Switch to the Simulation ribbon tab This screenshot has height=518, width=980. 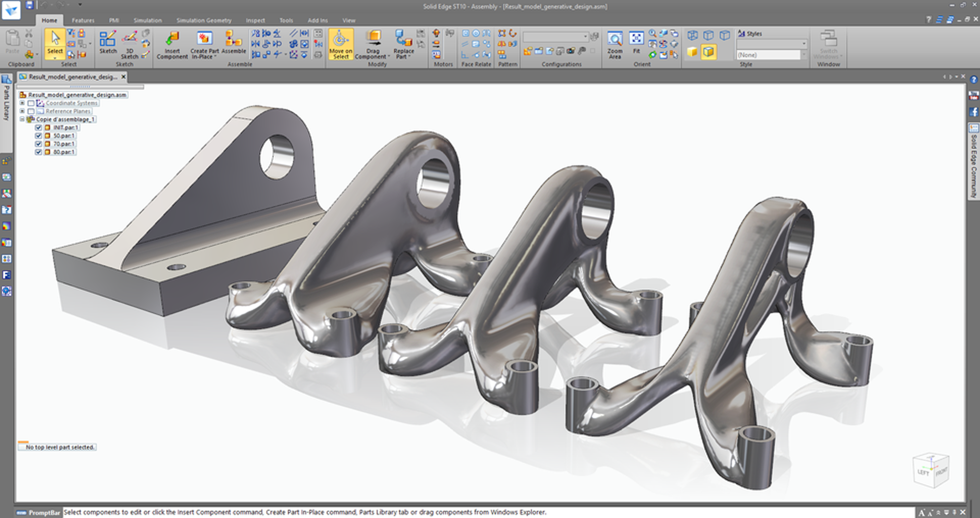pos(147,20)
